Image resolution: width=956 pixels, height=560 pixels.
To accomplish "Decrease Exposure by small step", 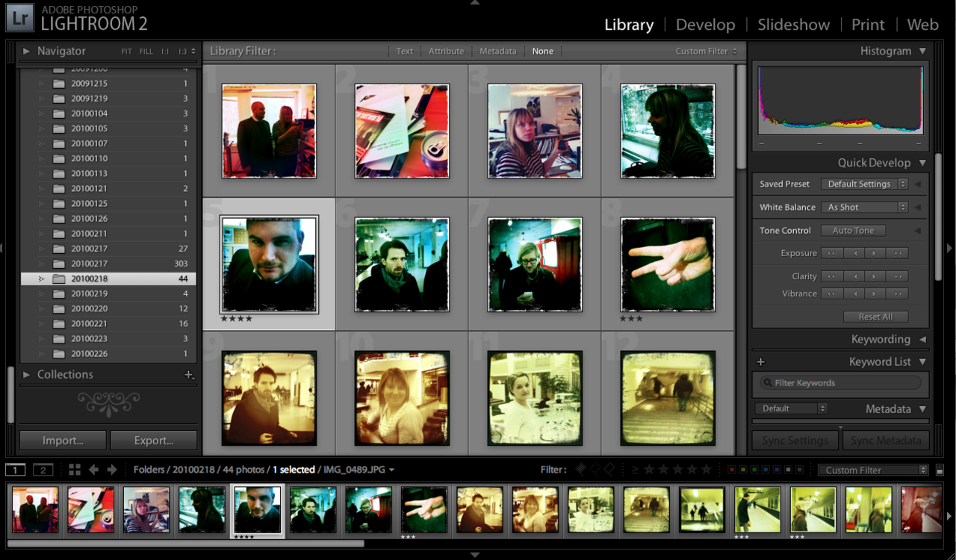I will pyautogui.click(x=854, y=253).
